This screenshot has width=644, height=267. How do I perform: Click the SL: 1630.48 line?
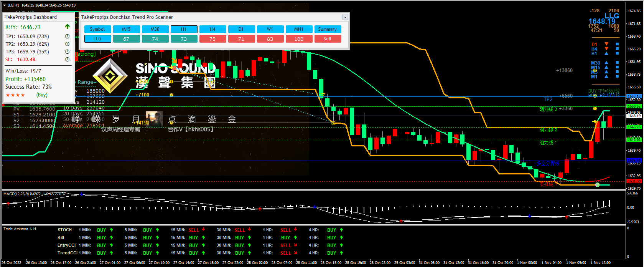click(x=20, y=60)
